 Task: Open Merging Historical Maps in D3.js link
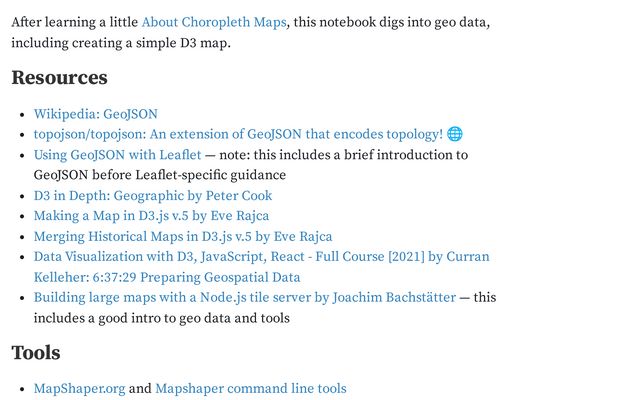183,237
